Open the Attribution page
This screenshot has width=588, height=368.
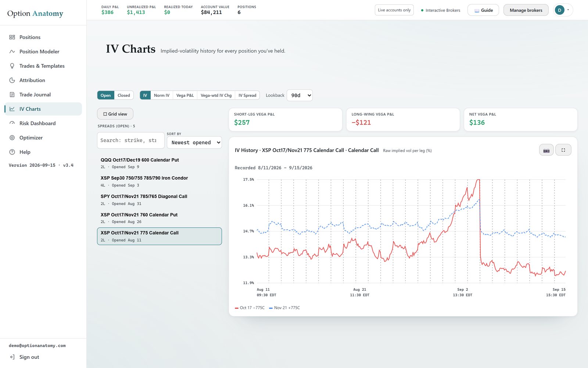(43, 80)
